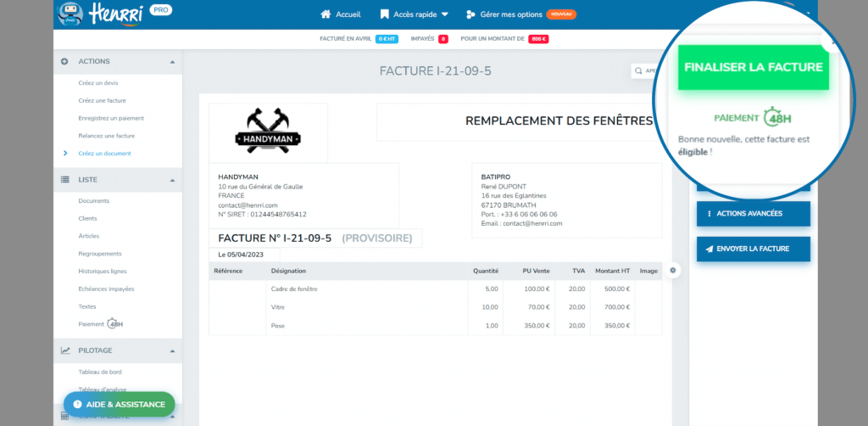Select Créez un devis link
Viewport: 868px width, 426px height.
click(97, 83)
